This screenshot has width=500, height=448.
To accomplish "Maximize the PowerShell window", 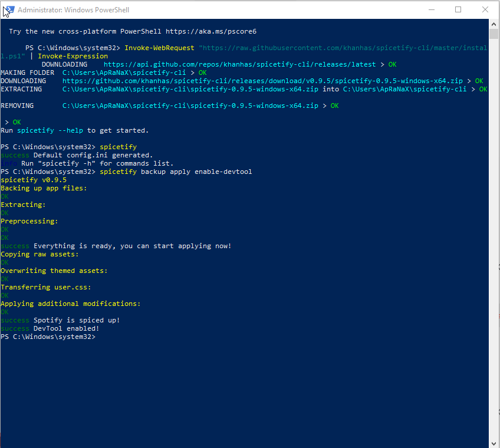I will [458, 10].
